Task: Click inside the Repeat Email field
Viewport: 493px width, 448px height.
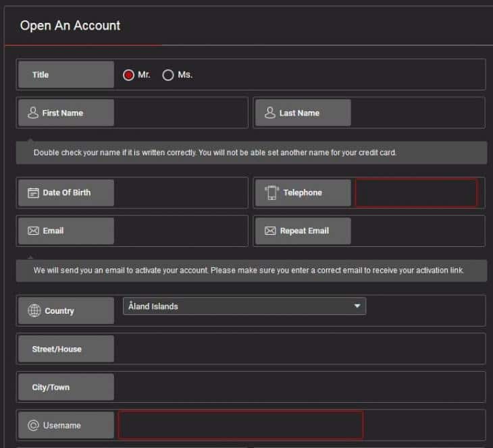Action: (417, 231)
